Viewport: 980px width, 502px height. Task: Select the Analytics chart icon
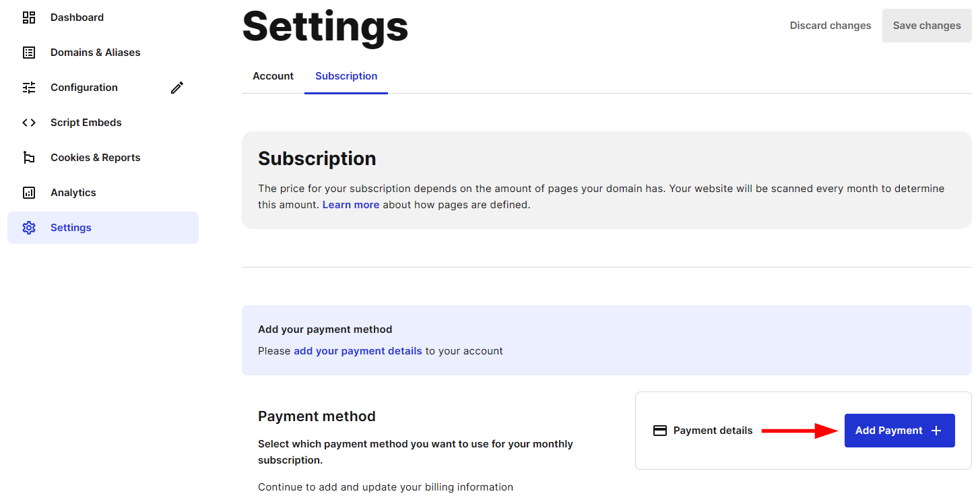pos(28,192)
